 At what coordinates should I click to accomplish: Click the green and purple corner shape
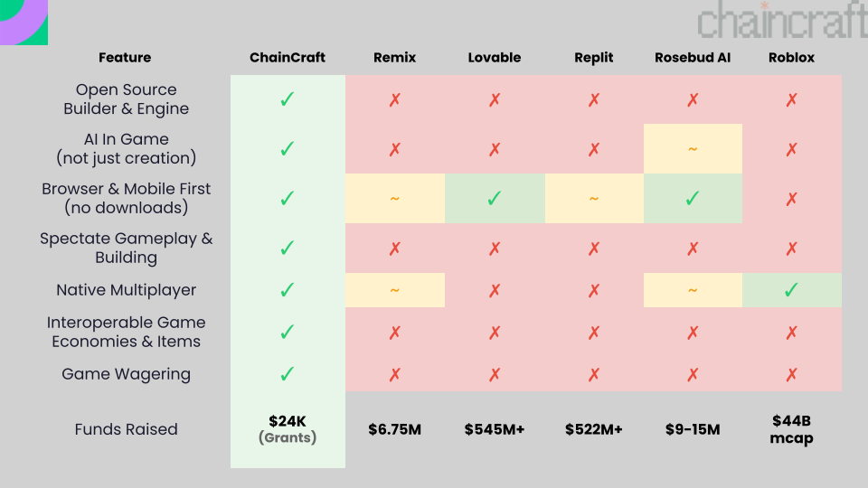(x=24, y=22)
